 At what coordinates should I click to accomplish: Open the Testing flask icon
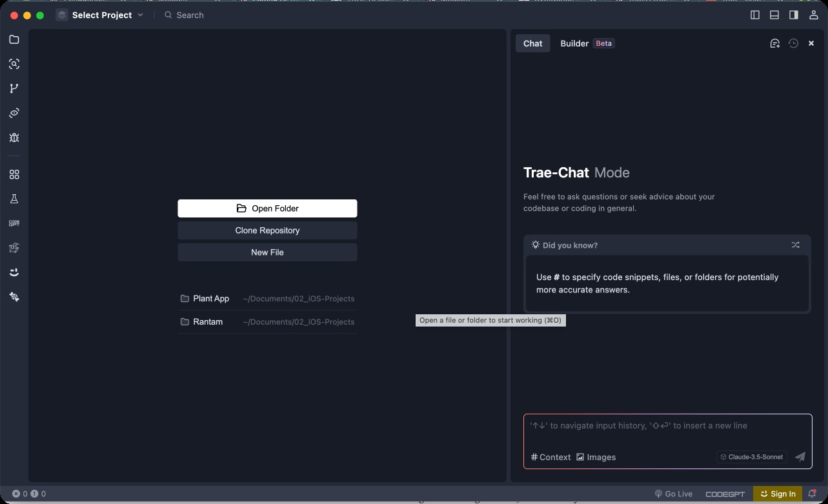point(14,199)
